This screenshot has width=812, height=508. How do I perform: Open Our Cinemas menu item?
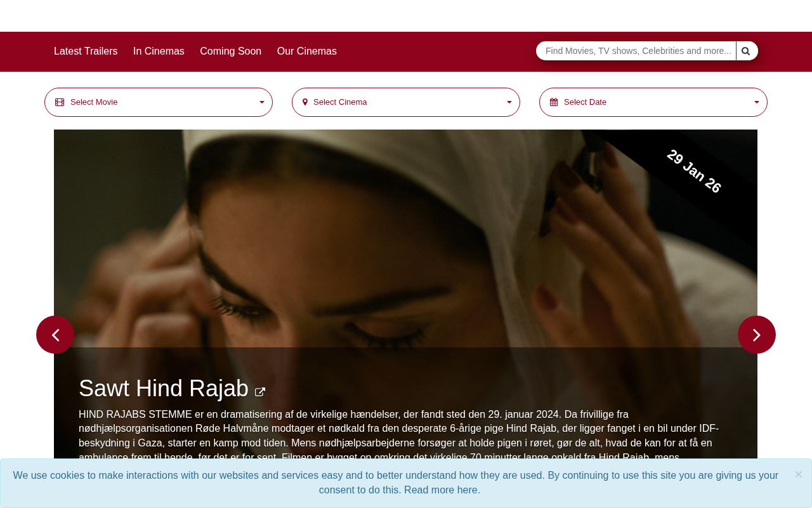307,51
